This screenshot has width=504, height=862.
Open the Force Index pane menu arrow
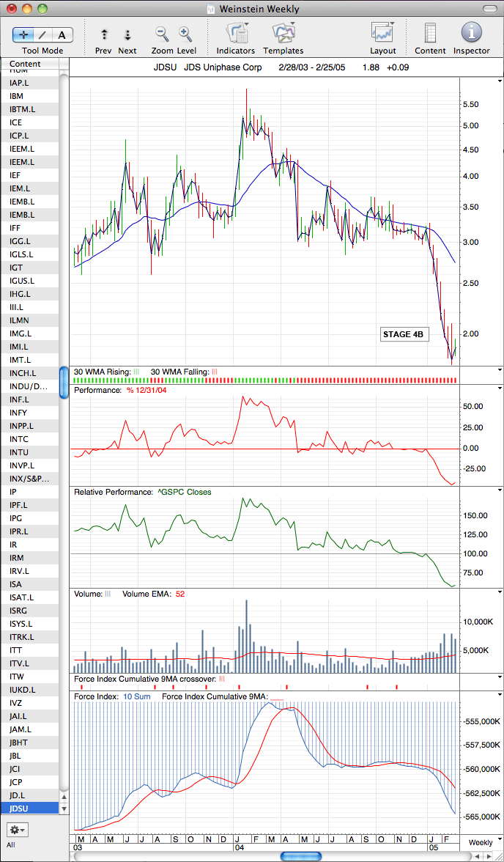pos(499,695)
